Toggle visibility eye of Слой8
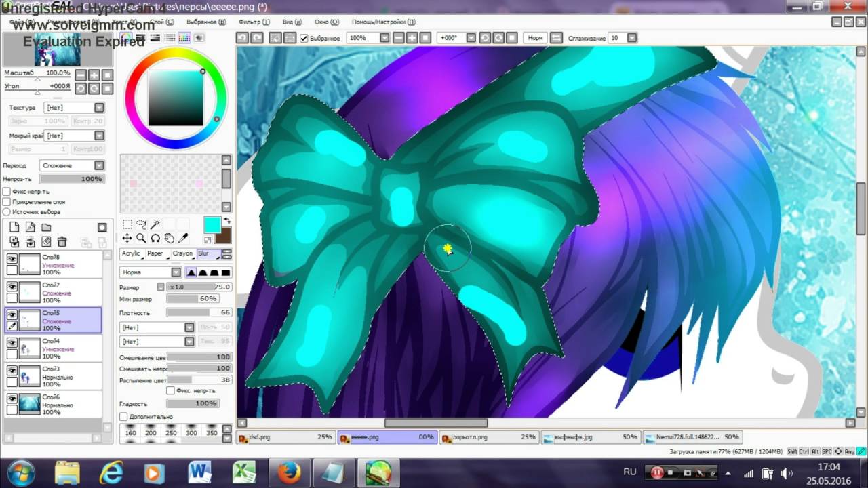 click(12, 258)
